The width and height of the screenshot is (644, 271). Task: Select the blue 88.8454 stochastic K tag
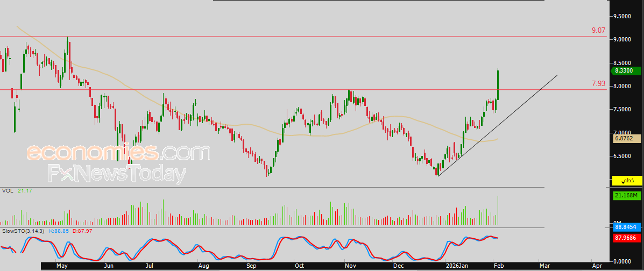pos(626,228)
